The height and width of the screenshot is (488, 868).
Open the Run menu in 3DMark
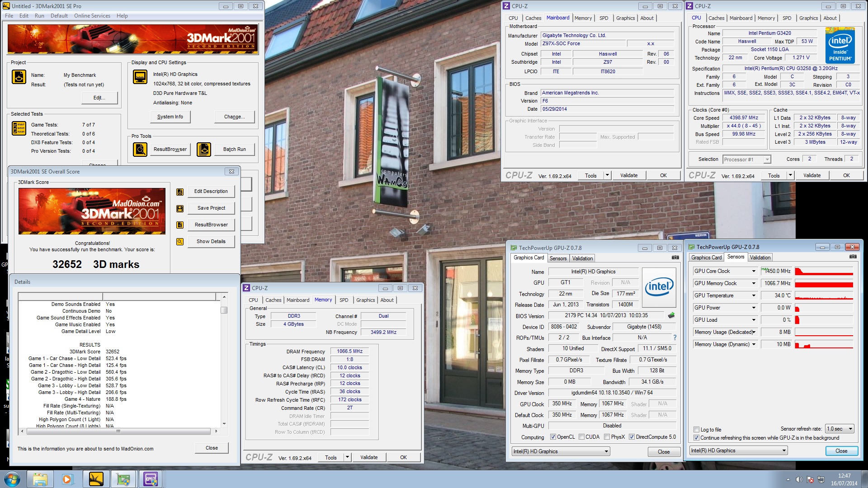pos(39,16)
